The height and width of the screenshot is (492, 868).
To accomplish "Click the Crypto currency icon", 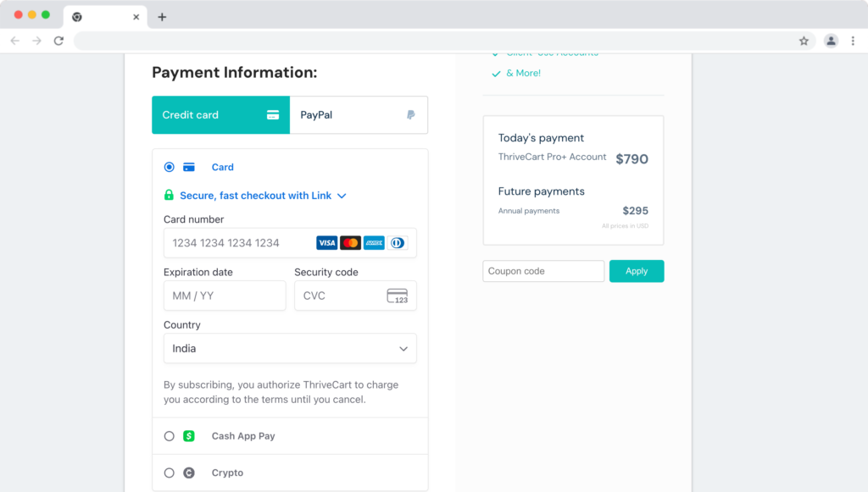I will click(189, 473).
